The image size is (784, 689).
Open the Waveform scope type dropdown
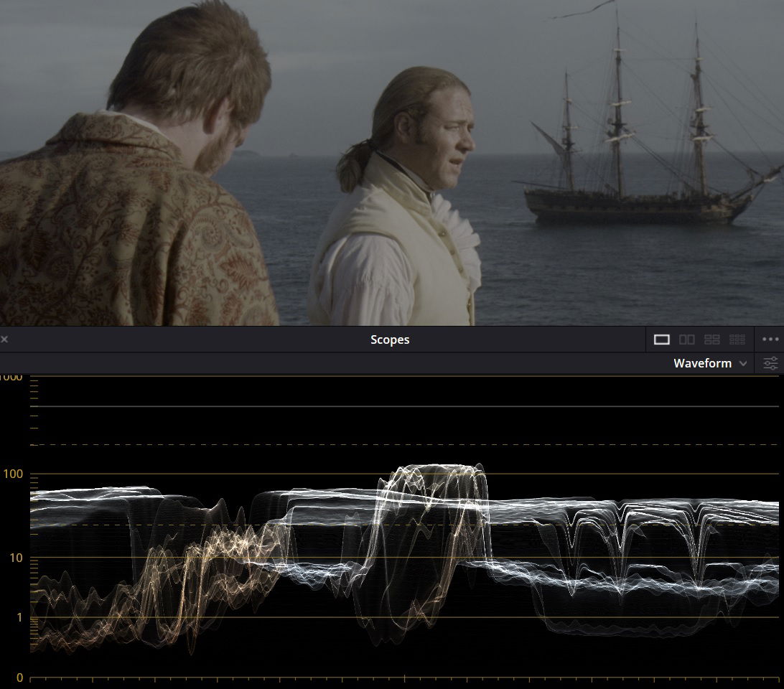[x=710, y=363]
